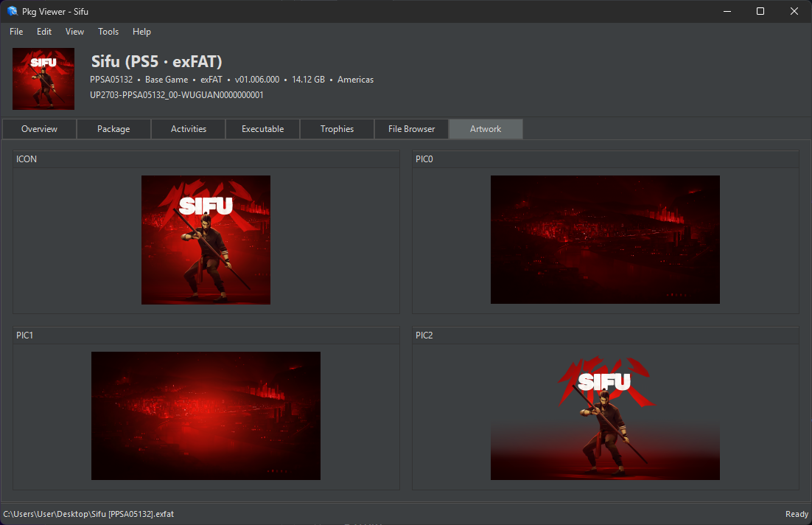
Task: Click the PIC1 panel header label
Action: pyautogui.click(x=24, y=335)
